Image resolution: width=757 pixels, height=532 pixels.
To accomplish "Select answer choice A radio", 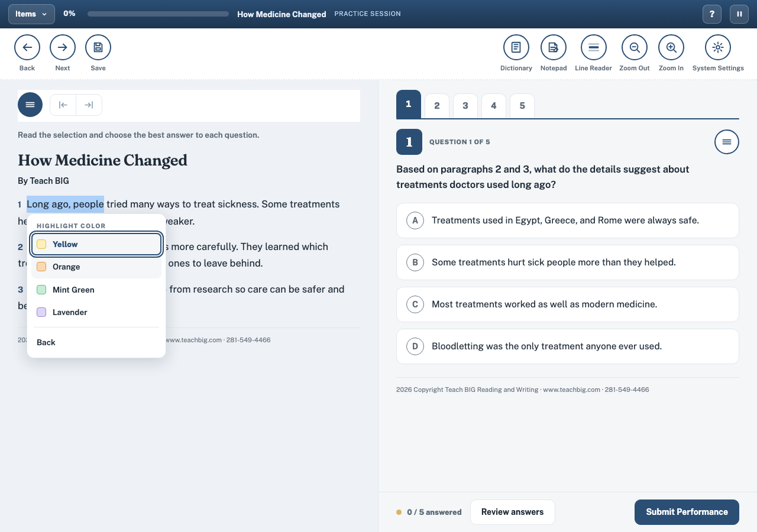I will 415,220.
